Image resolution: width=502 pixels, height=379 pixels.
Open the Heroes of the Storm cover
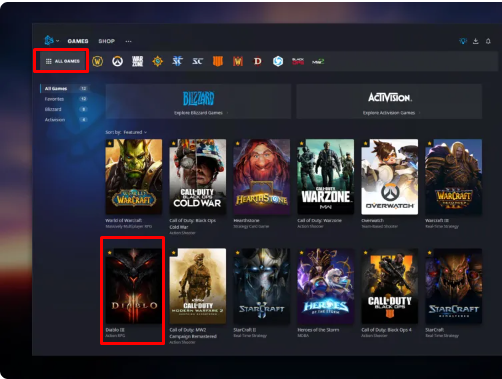click(326, 286)
